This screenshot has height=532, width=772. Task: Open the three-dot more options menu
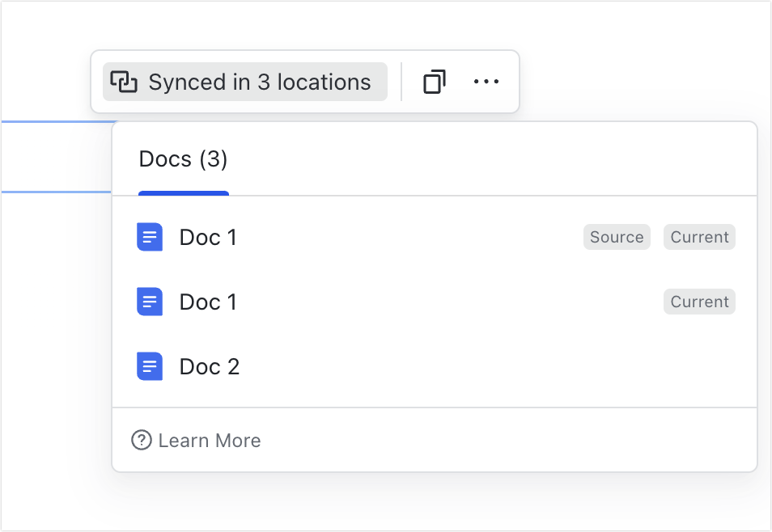486,82
